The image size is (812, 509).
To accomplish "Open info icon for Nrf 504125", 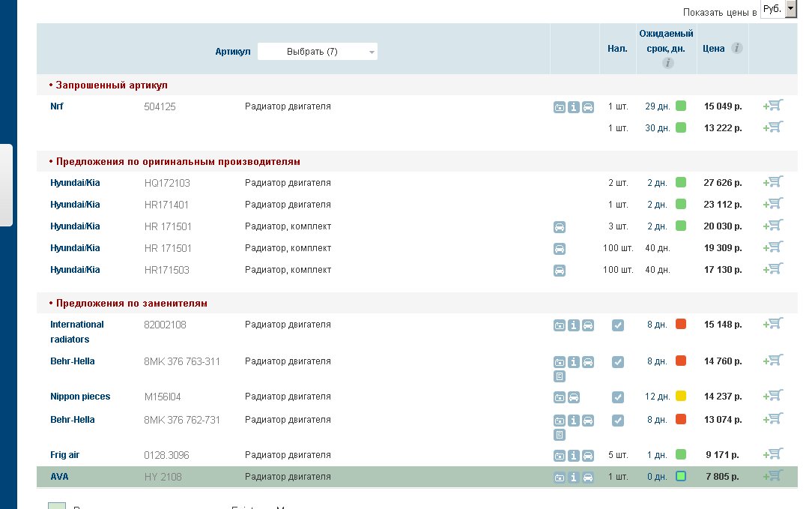I will pyautogui.click(x=573, y=107).
